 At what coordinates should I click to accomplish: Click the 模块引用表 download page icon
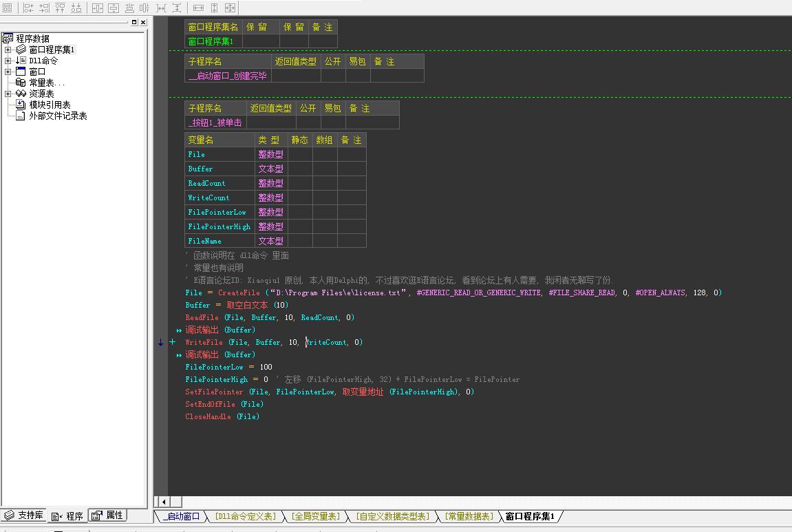21,105
